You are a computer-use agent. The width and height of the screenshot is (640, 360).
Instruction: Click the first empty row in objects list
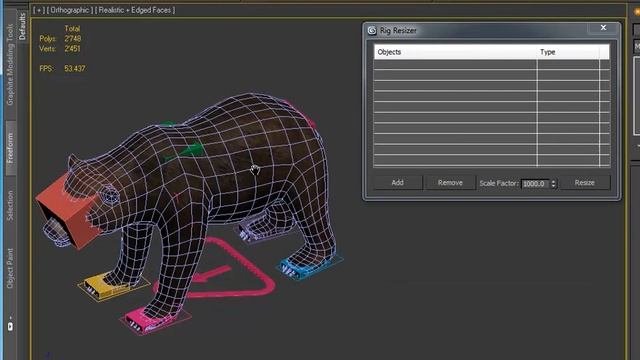pyautogui.click(x=491, y=64)
